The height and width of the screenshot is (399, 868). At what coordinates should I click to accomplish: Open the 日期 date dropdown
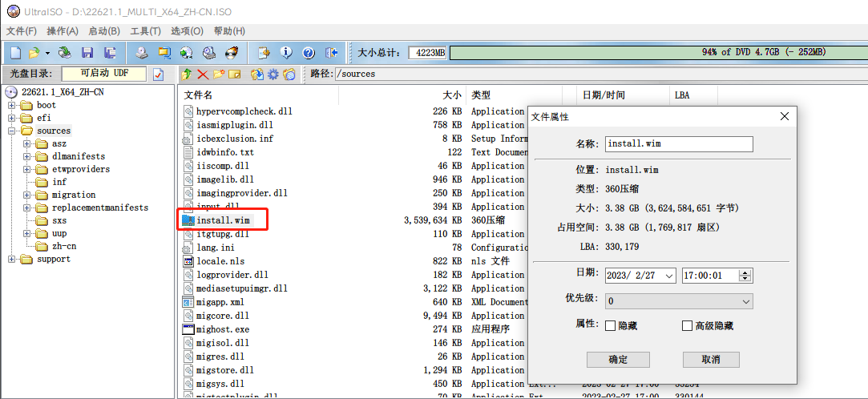coord(669,276)
